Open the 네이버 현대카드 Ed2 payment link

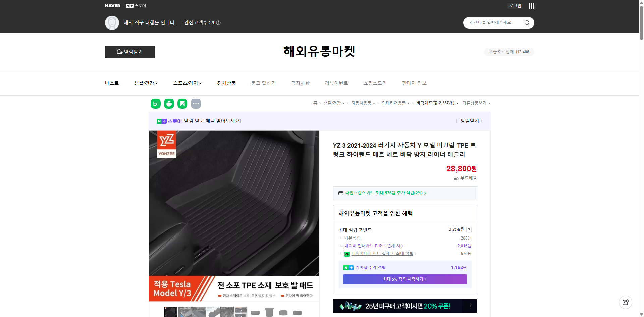tap(372, 246)
